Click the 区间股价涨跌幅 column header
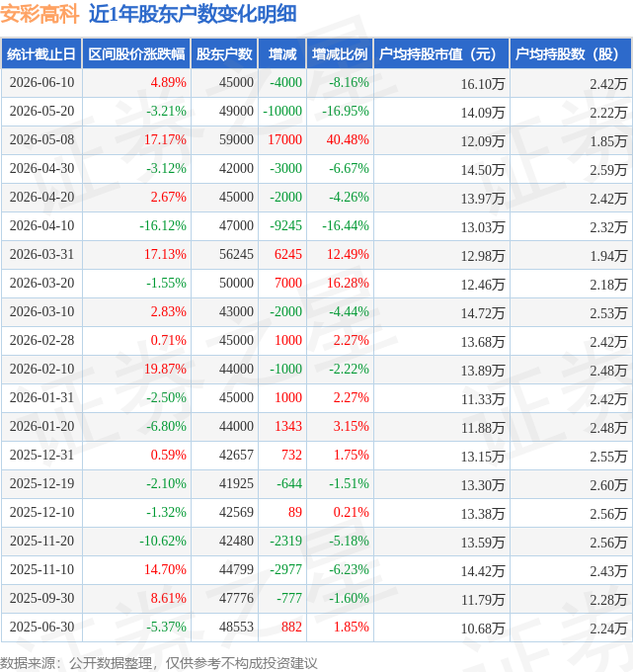 [x=136, y=54]
